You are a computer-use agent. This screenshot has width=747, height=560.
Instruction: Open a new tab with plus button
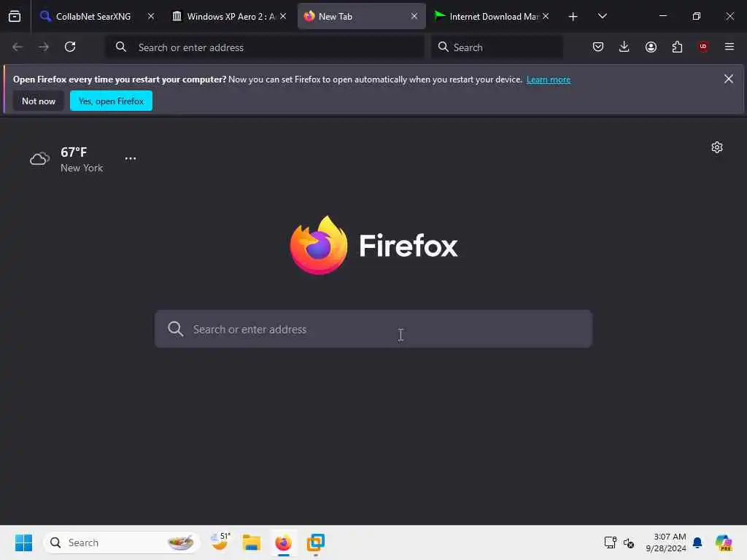pos(573,17)
